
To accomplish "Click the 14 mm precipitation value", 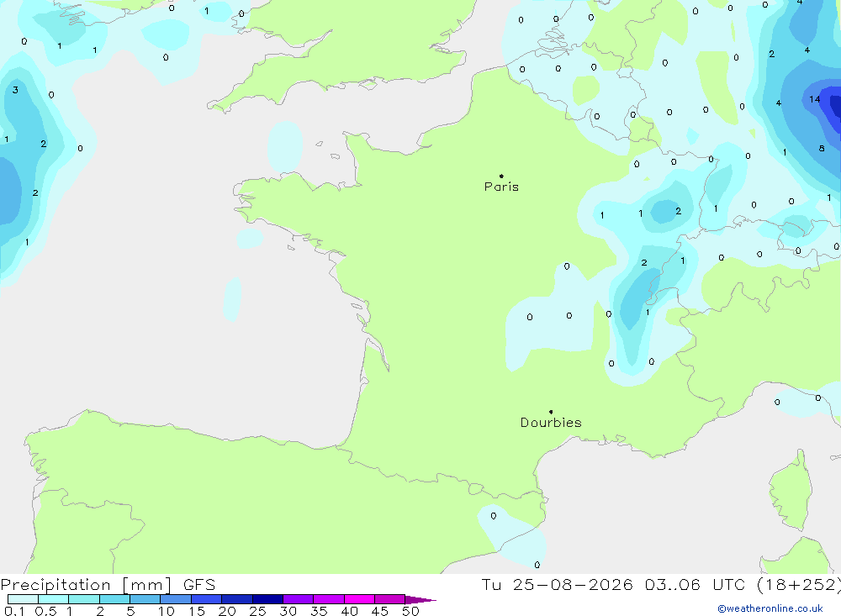I will (x=815, y=99).
